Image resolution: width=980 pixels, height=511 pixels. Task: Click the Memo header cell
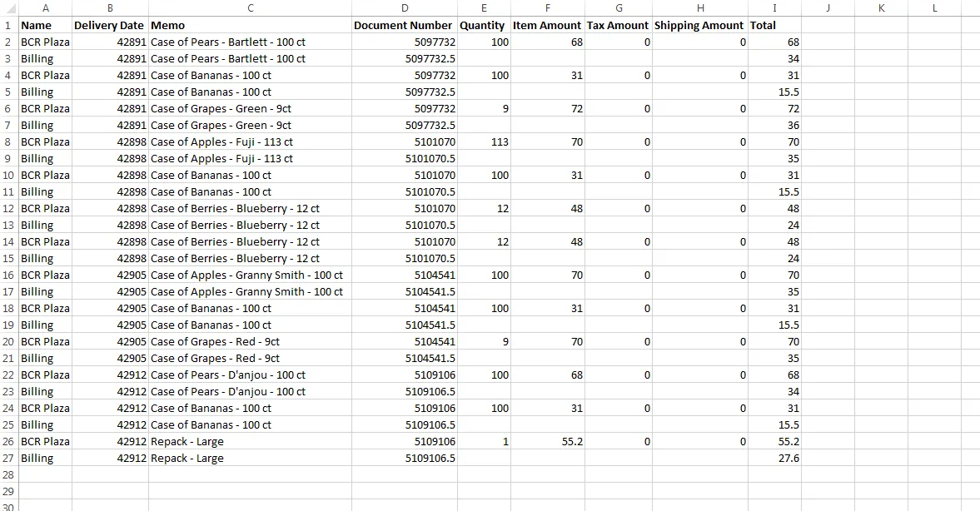pyautogui.click(x=250, y=26)
